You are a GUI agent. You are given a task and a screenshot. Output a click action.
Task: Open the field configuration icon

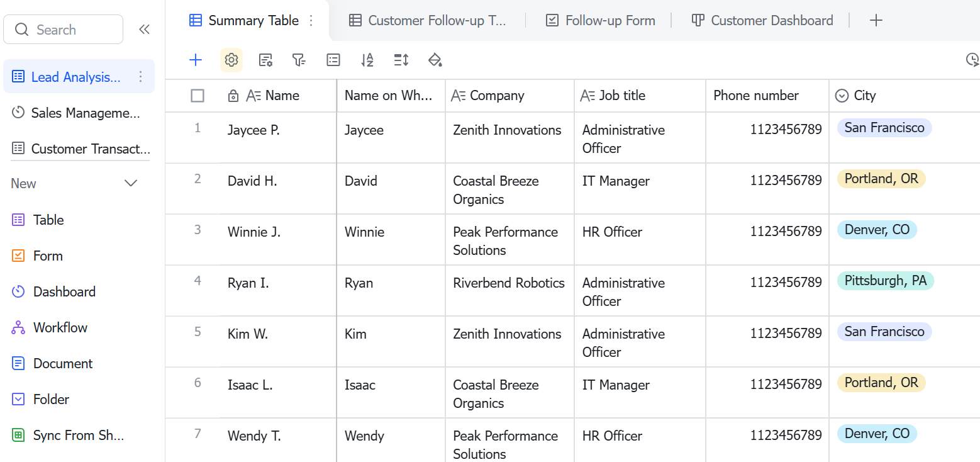266,60
